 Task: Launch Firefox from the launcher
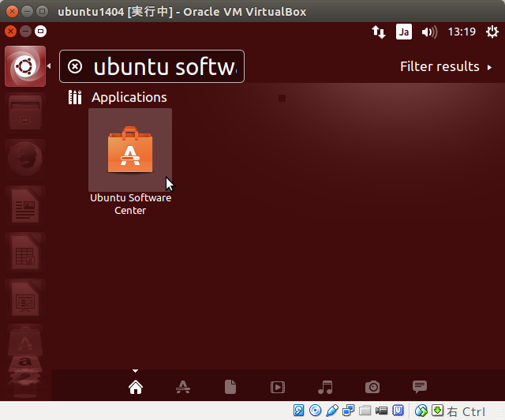point(25,159)
